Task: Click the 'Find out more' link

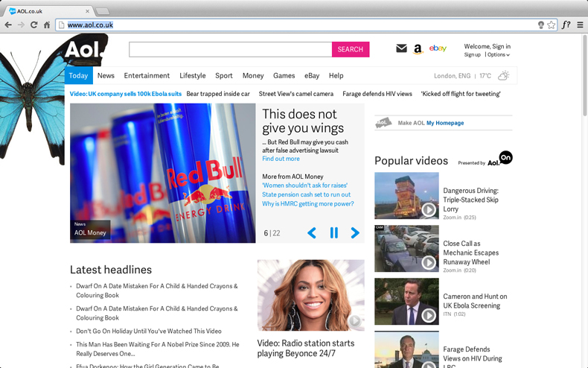Action: (281, 159)
